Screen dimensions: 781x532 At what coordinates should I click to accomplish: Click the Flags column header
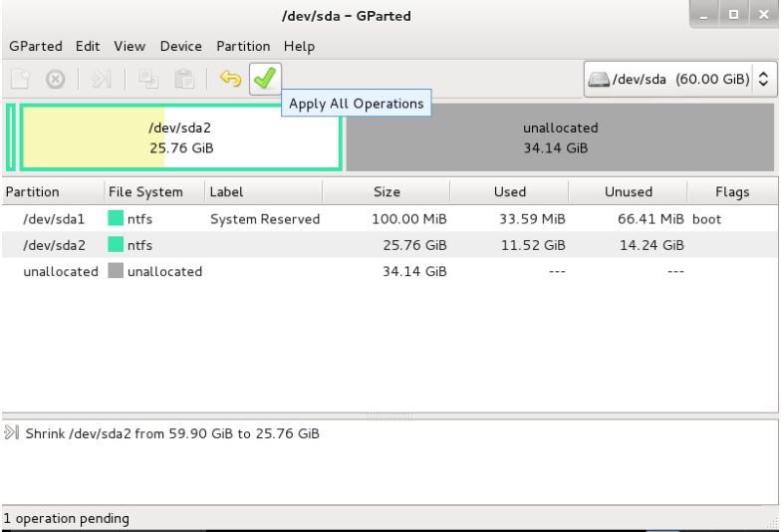pos(732,191)
